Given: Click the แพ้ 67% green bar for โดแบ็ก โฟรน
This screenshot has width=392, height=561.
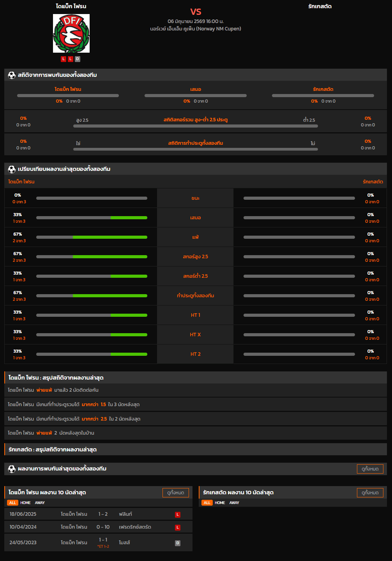Looking at the screenshot, I should tap(110, 237).
